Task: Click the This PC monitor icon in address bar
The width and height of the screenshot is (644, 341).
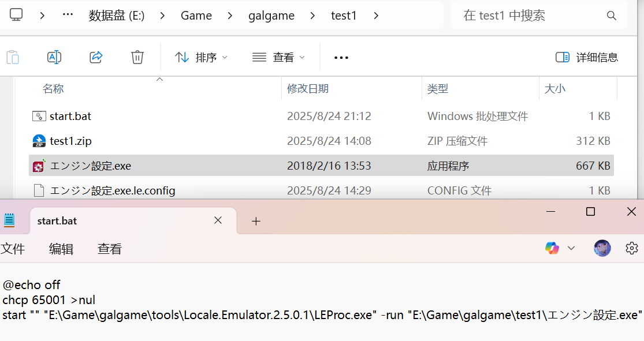Action: 16,15
